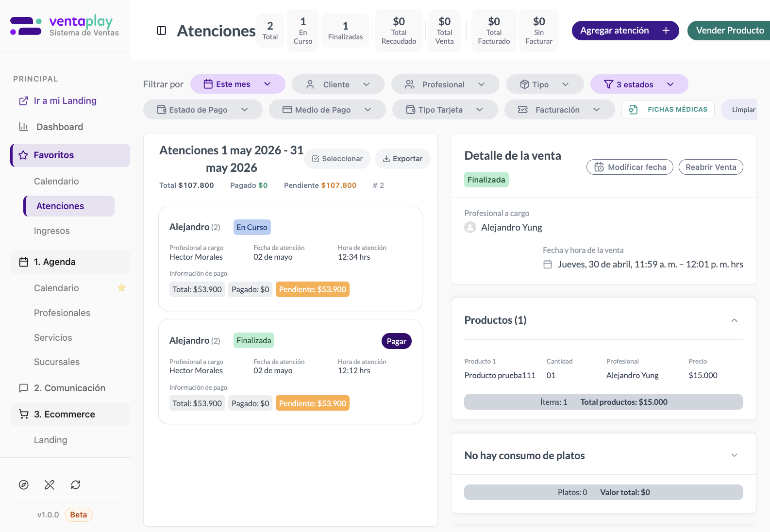Click the star icon in Favoritos

pyautogui.click(x=23, y=155)
